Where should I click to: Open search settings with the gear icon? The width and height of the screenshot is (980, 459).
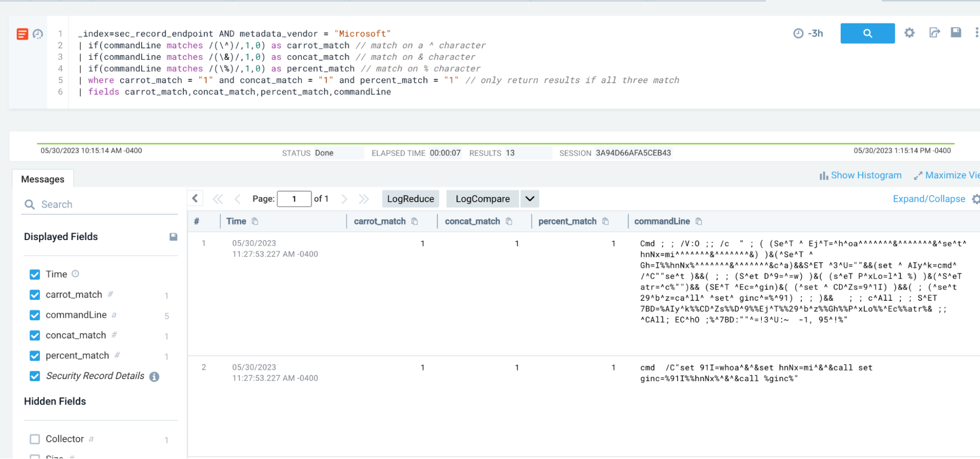tap(909, 33)
